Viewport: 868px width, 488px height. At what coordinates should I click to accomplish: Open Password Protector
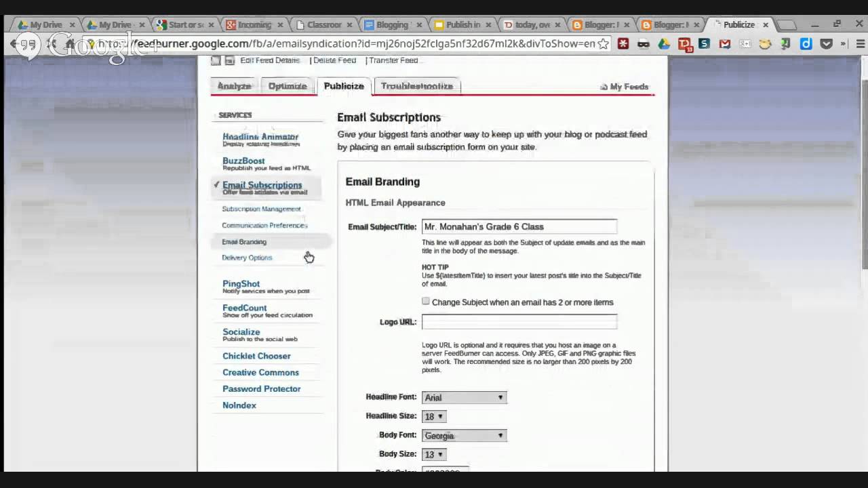pyautogui.click(x=262, y=388)
